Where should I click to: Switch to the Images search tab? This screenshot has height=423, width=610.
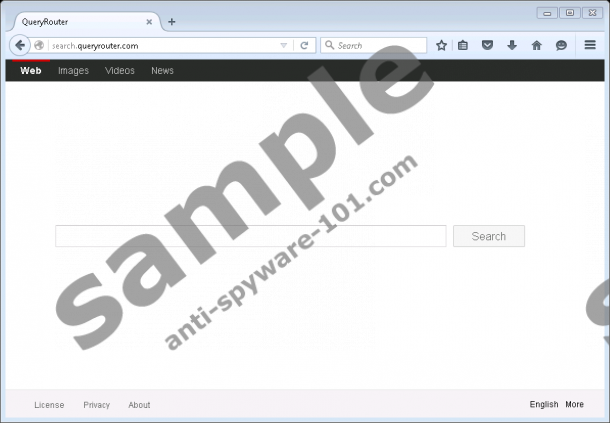(73, 71)
